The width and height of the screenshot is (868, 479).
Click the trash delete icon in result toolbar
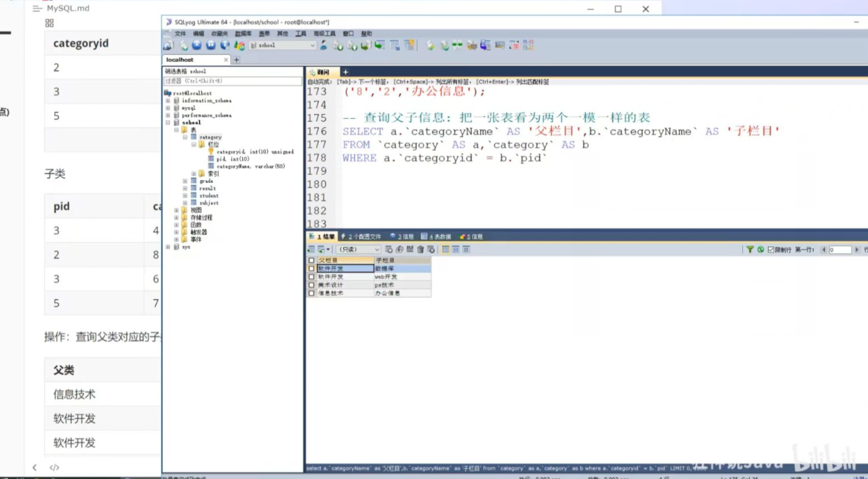click(x=420, y=249)
